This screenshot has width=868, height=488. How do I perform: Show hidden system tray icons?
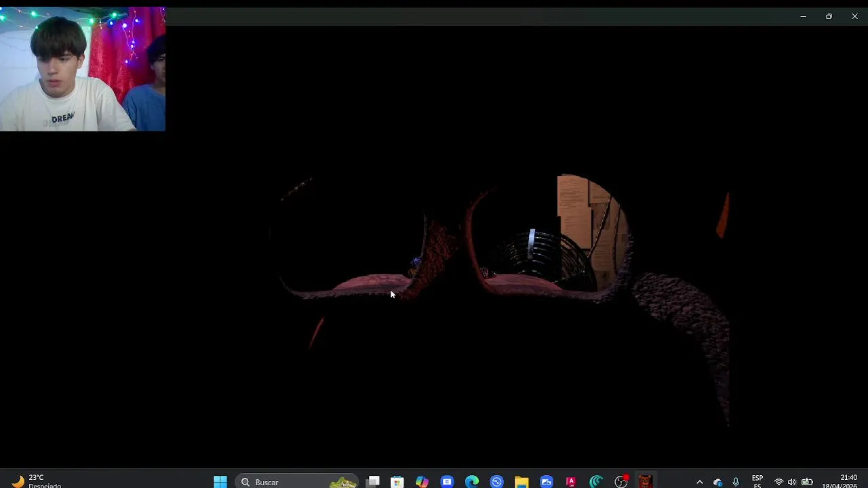point(700,482)
